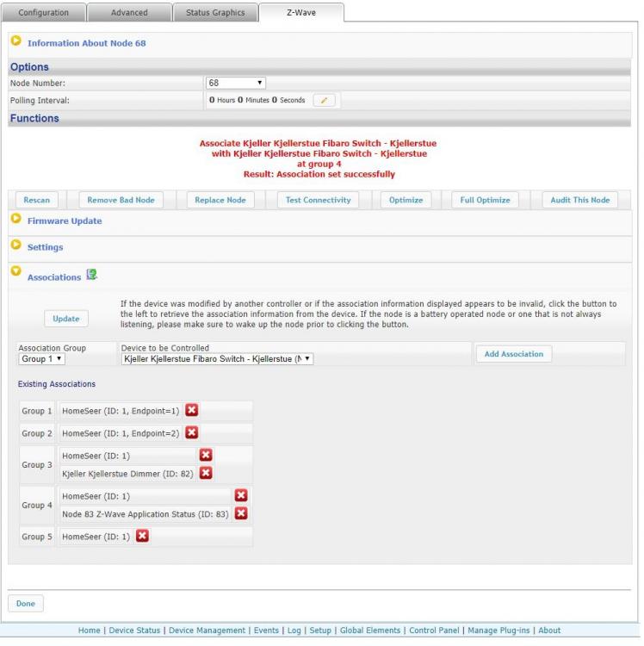Click the icon beside Associations heading
644x646 pixels.
pyautogui.click(x=91, y=276)
